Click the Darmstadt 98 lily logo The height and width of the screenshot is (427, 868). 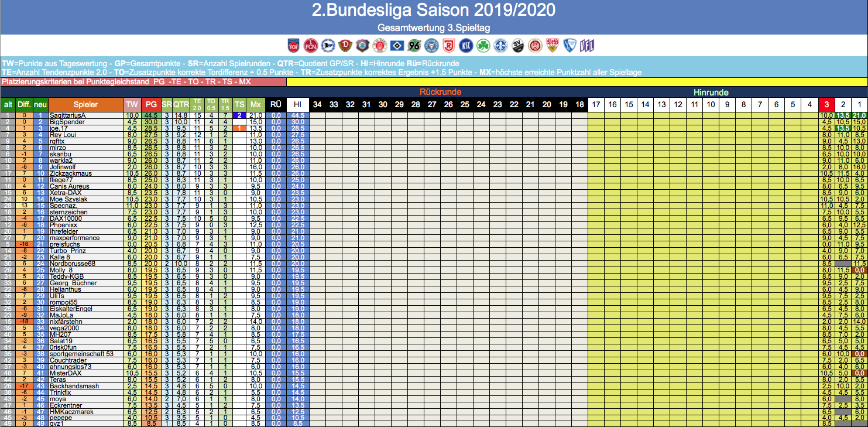point(501,46)
